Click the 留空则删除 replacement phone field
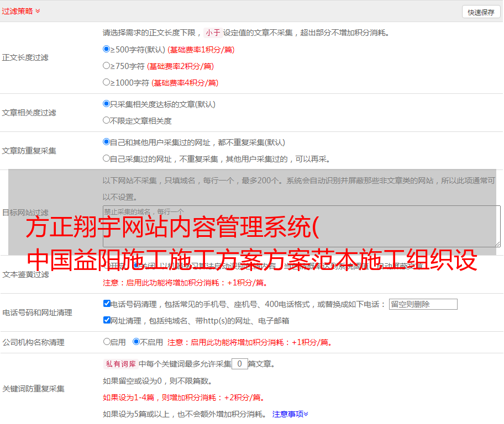Screen dimensions: 504x424 click(x=423, y=304)
